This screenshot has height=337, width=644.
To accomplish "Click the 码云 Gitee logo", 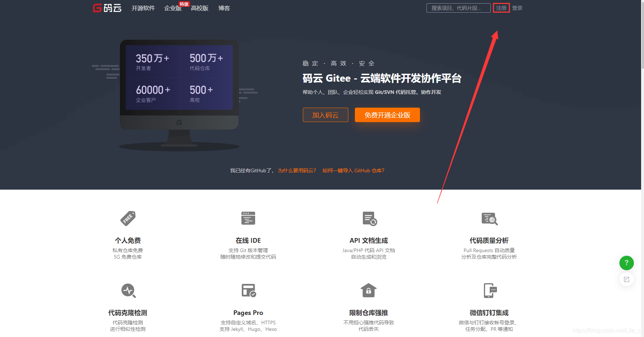I will tap(107, 8).
